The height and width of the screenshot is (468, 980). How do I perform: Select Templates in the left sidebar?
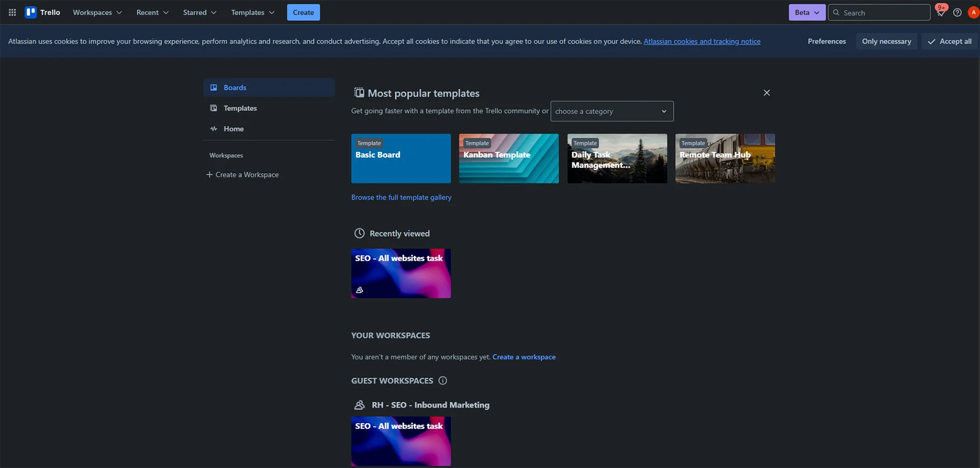269,108
